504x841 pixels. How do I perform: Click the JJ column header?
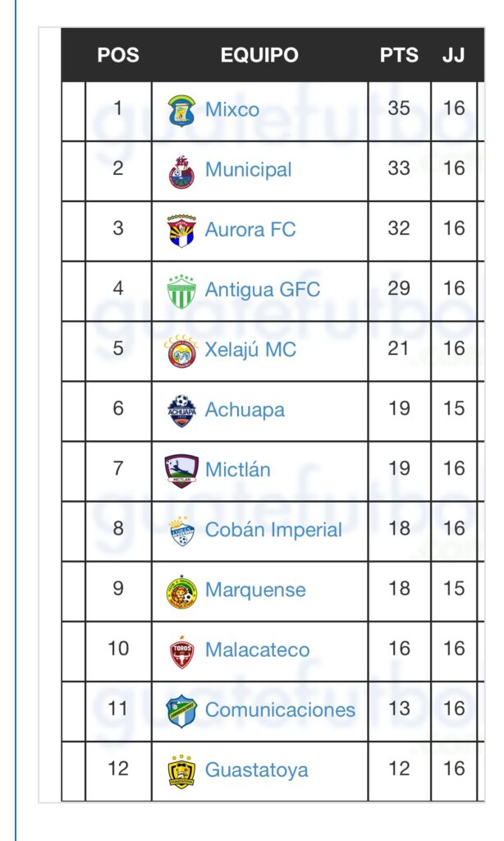pyautogui.click(x=454, y=56)
